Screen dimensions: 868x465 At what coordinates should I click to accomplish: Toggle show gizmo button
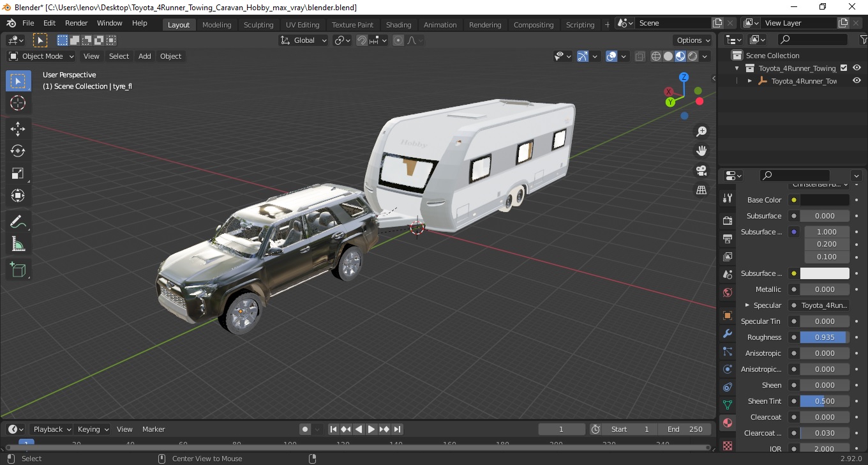[x=582, y=56]
